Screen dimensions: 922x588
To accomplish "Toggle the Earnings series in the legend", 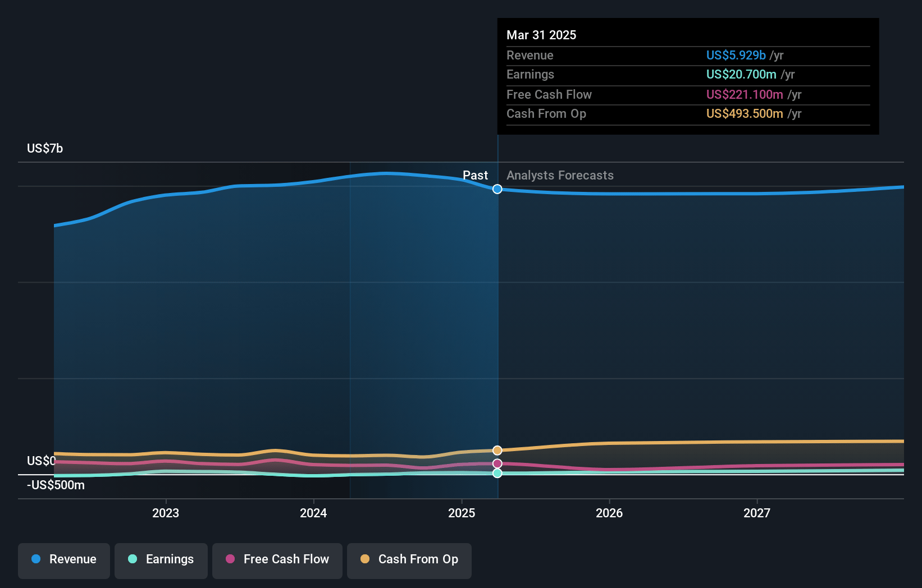I will 161,561.
